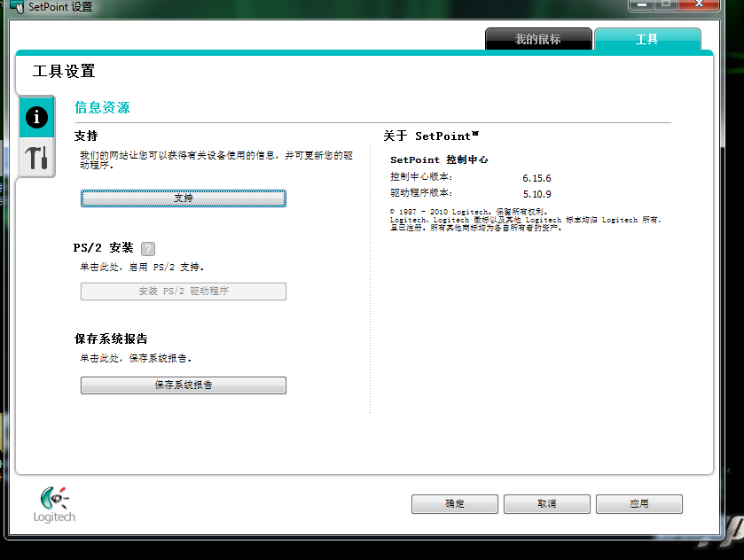Screen dimensions: 744x560
Task: Click the SetPoint 控制中心 label
Action: 439,159
